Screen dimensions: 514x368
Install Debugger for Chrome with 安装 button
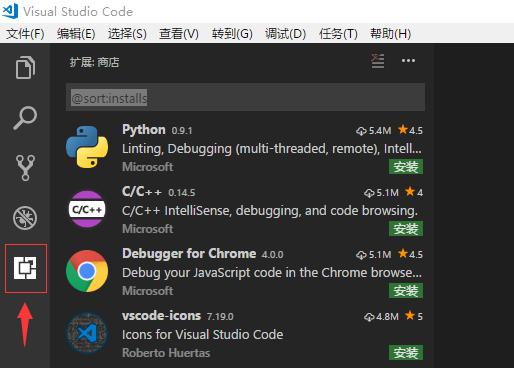[406, 291]
